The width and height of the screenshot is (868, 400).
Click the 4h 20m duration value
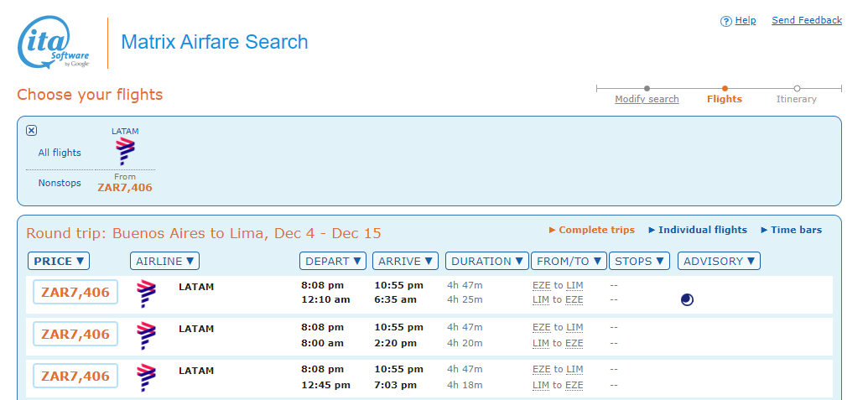tap(465, 343)
